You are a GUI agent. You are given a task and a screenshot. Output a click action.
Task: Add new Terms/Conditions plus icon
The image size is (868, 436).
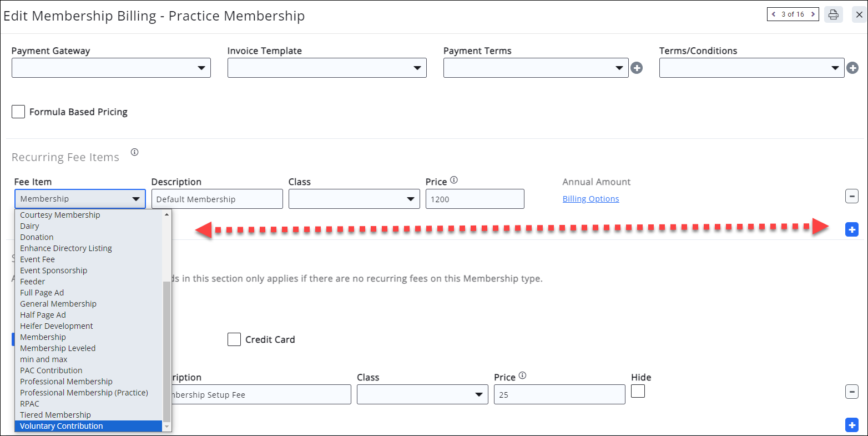click(x=852, y=68)
